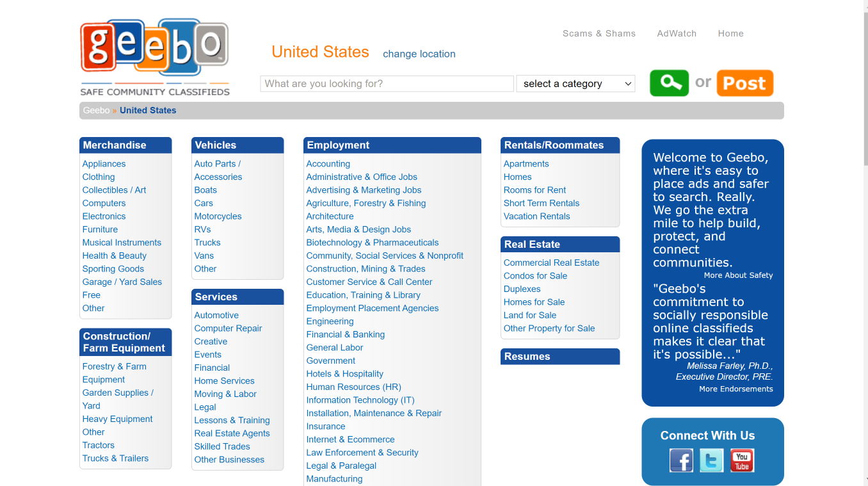Open Geebo's Facebook page icon
The image size is (868, 486).
coord(681,460)
